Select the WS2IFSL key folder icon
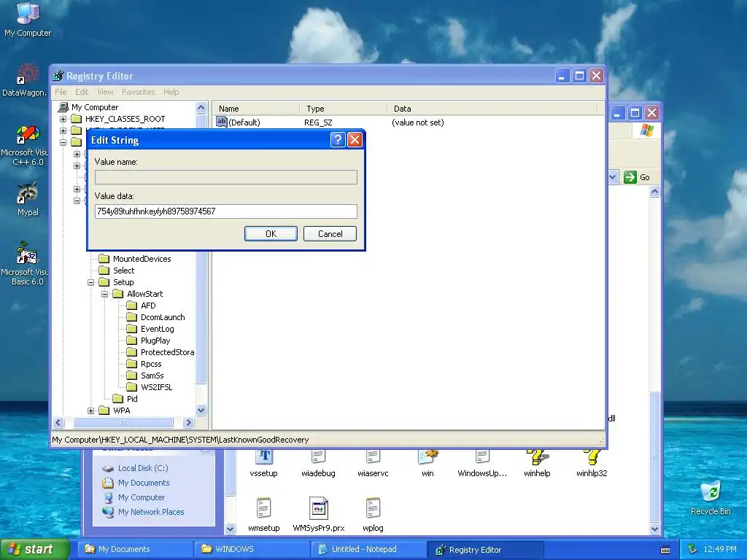747x560 pixels. tap(132, 387)
